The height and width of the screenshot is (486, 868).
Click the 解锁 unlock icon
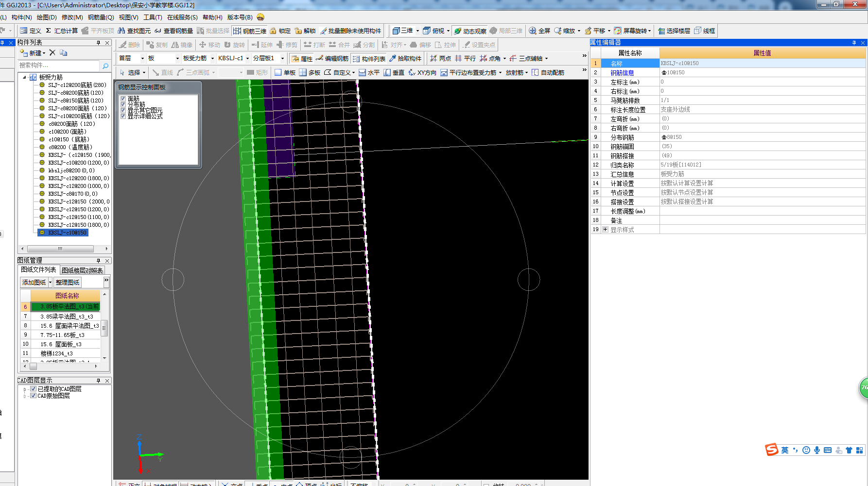305,31
